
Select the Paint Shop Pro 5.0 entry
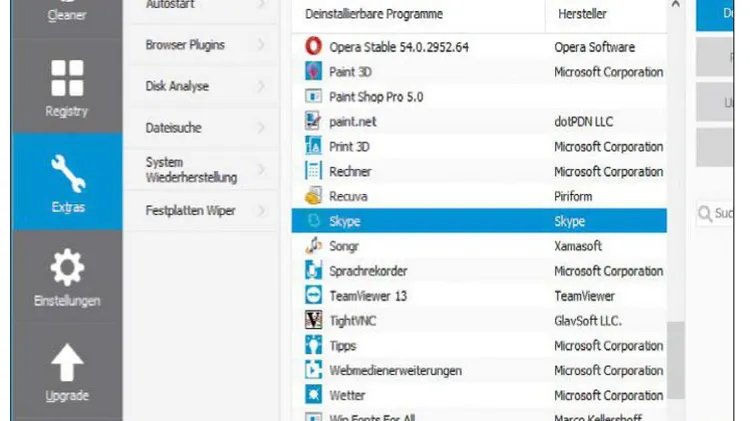479,97
